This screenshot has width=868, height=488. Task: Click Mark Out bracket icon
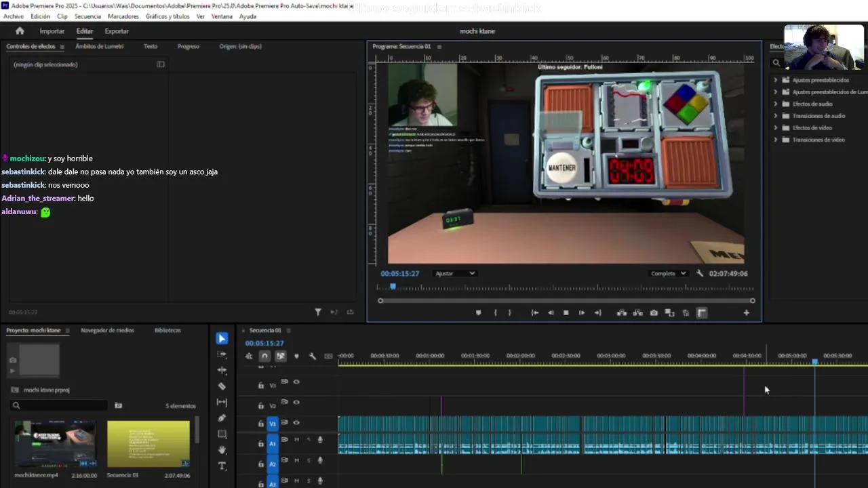pyautogui.click(x=510, y=312)
